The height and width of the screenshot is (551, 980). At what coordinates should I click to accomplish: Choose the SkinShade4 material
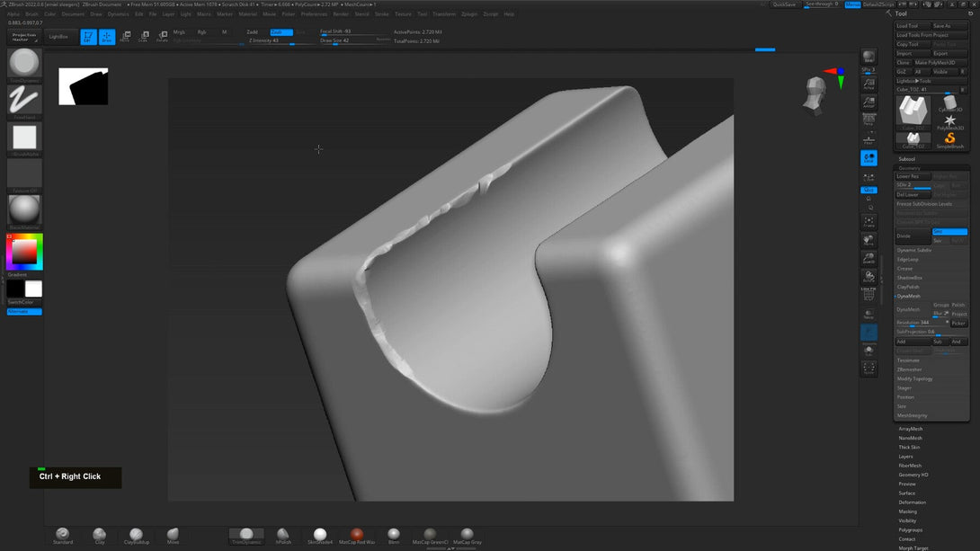point(320,536)
